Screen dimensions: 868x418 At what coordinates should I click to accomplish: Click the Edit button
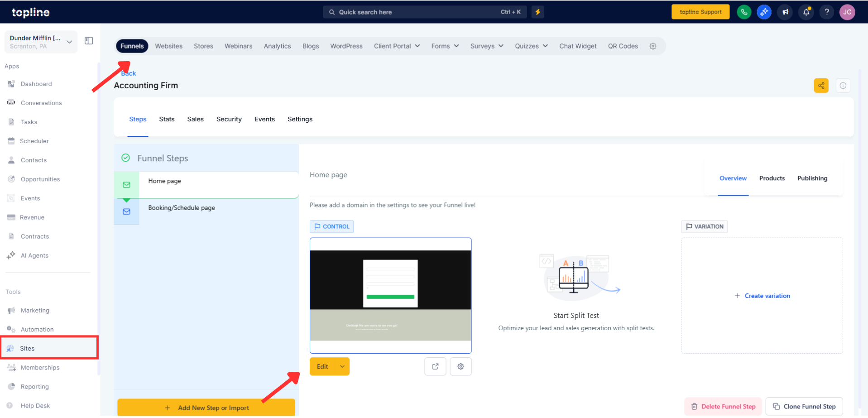point(323,366)
